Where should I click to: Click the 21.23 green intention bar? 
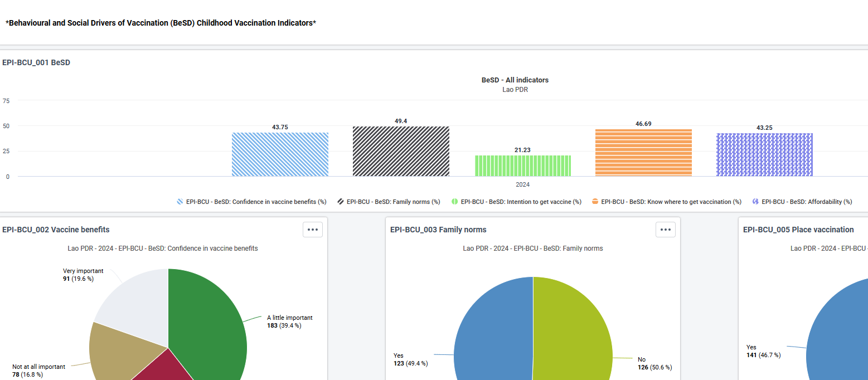point(523,166)
